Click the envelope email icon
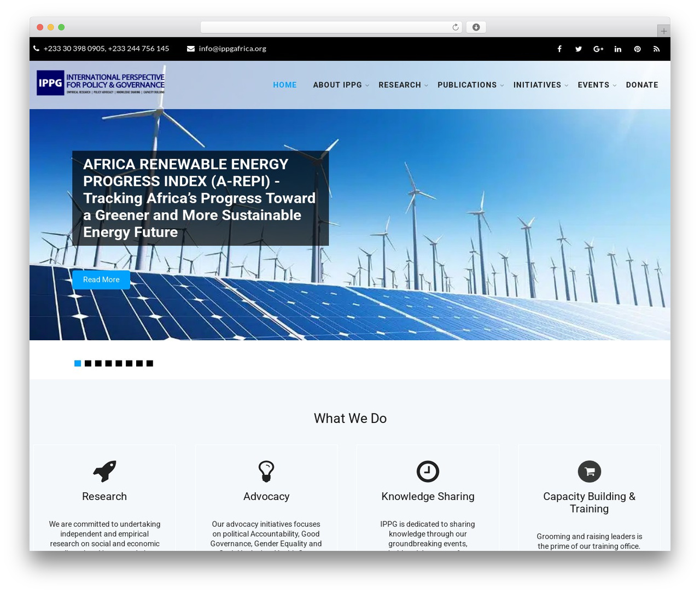The height and width of the screenshot is (593, 700). (x=191, y=49)
